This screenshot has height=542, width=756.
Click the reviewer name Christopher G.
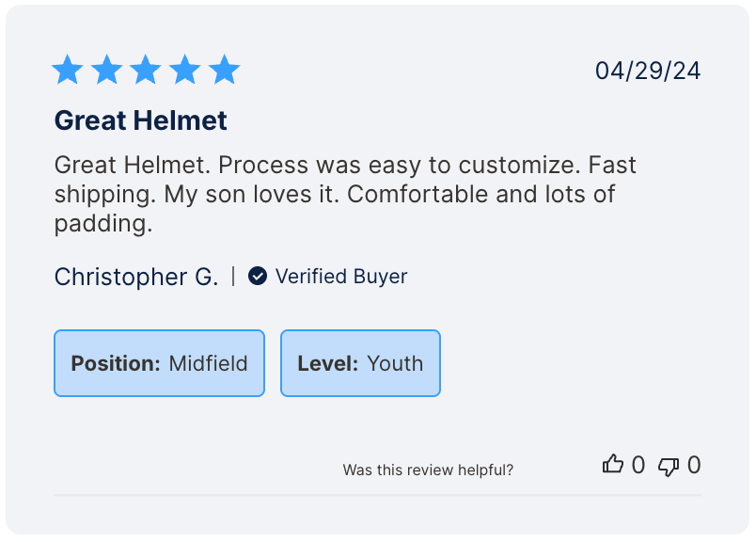click(136, 277)
